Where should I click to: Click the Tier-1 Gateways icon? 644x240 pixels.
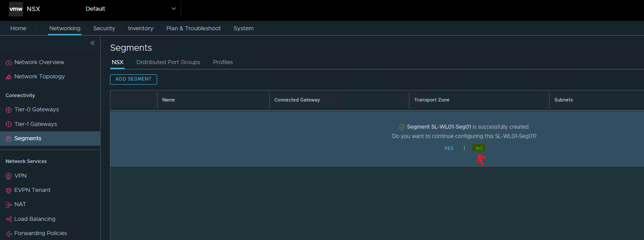click(8, 124)
